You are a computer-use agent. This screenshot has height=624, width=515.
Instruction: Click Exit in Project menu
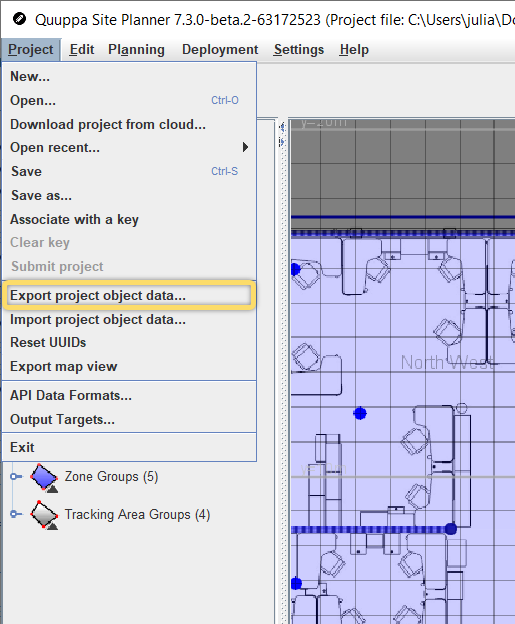coord(129,447)
